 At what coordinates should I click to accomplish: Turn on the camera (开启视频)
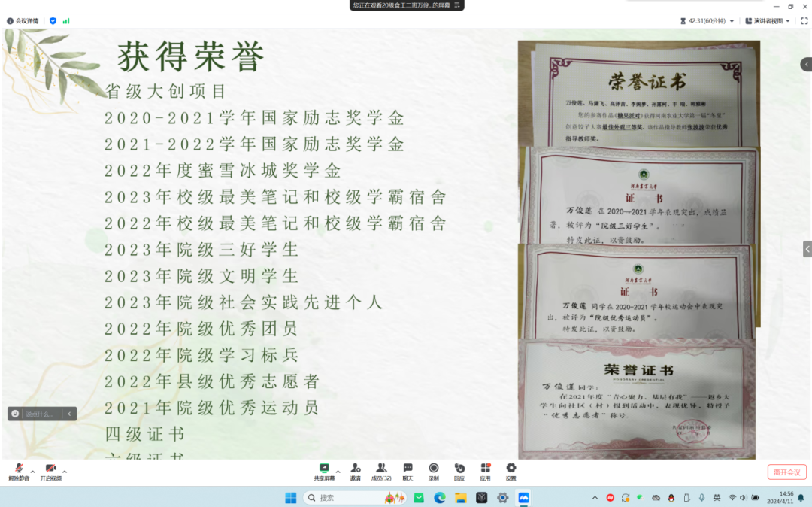pos(50,469)
